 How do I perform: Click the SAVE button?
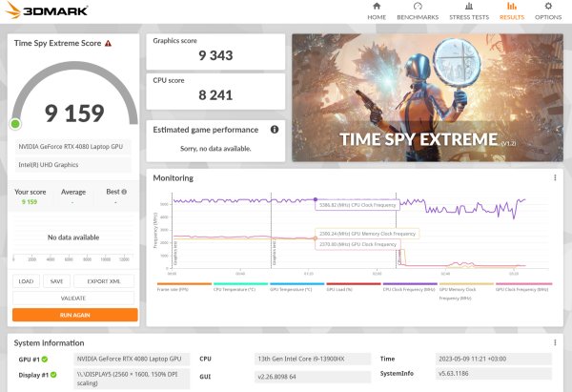pos(56,281)
